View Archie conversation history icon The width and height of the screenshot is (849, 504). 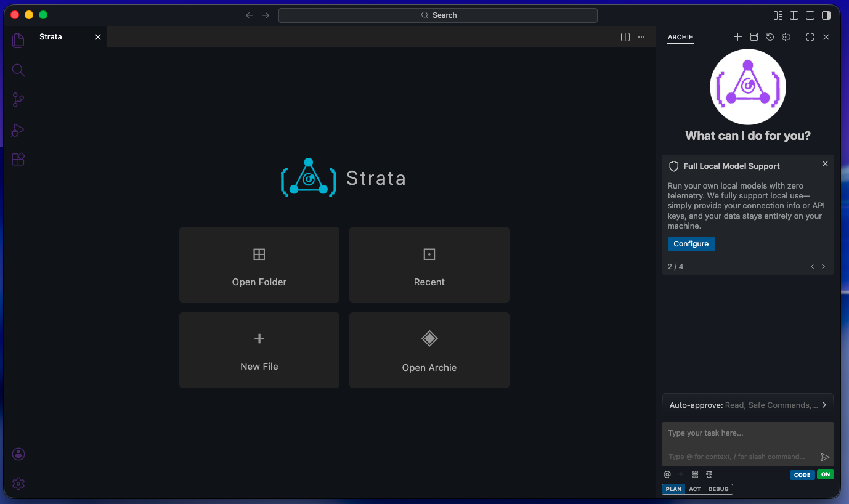770,37
